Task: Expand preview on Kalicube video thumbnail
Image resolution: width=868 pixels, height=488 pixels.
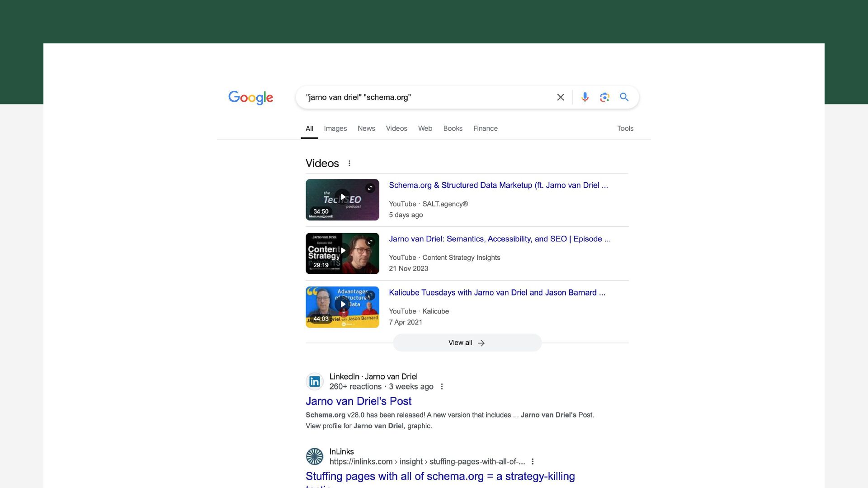Action: click(x=370, y=296)
